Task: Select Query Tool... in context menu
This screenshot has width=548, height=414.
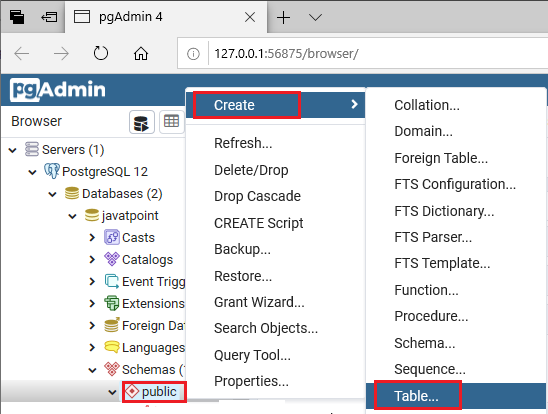Action: [x=252, y=355]
